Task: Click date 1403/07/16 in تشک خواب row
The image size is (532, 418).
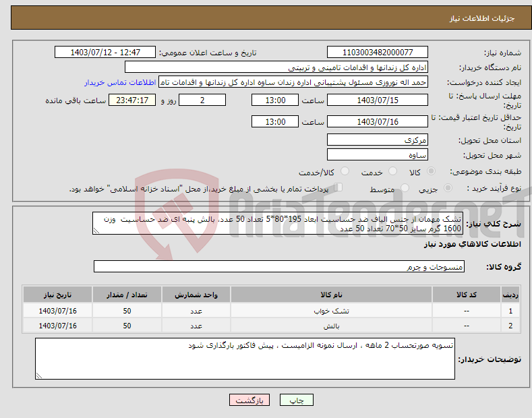Action: pyautogui.click(x=58, y=311)
